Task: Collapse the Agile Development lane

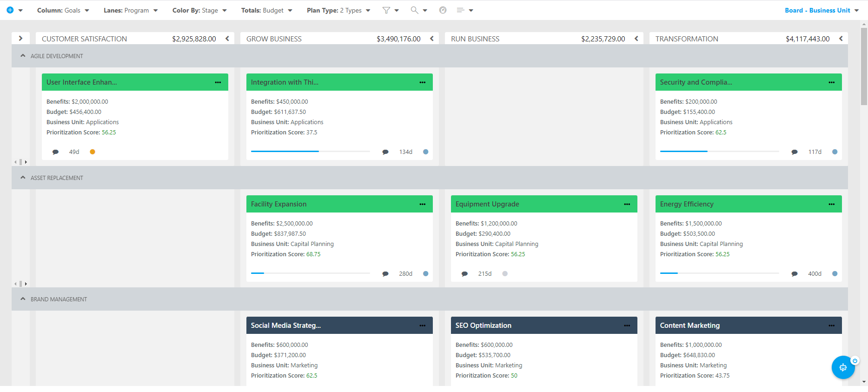Action: [x=23, y=56]
